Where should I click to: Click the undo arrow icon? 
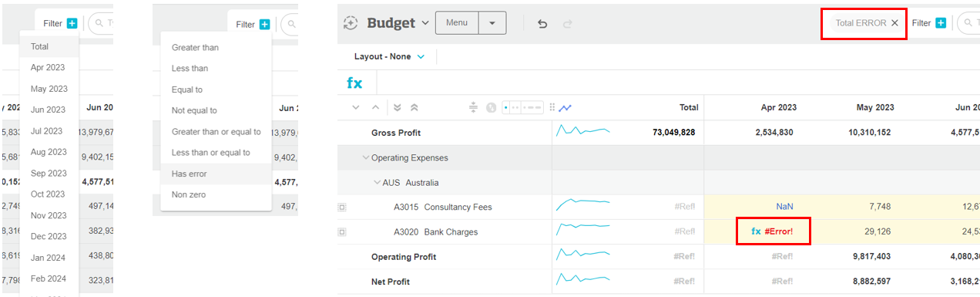pyautogui.click(x=542, y=24)
